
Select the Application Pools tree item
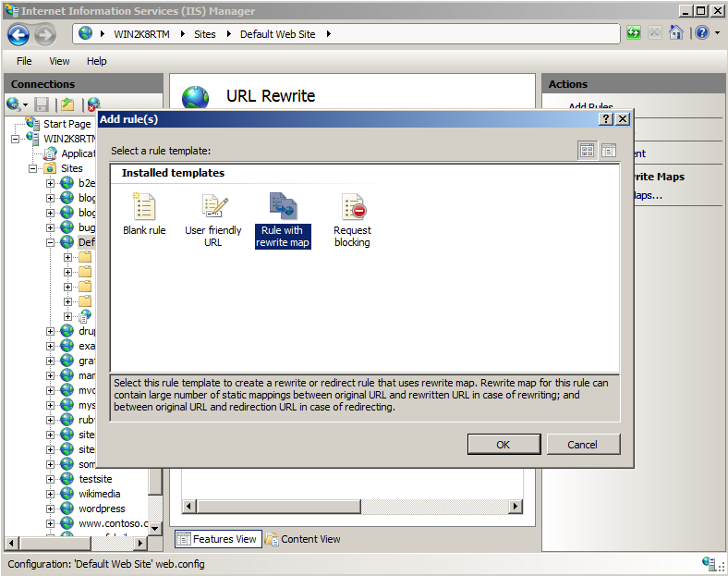coord(78,153)
